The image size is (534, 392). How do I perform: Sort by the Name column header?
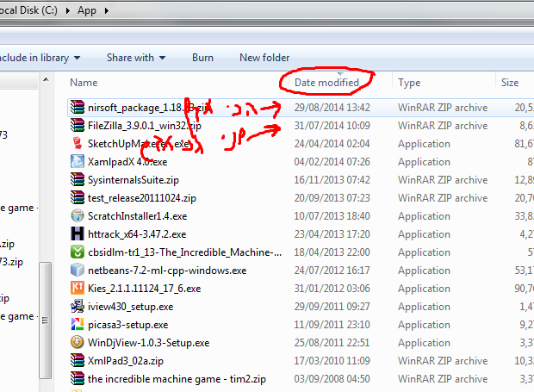[84, 83]
